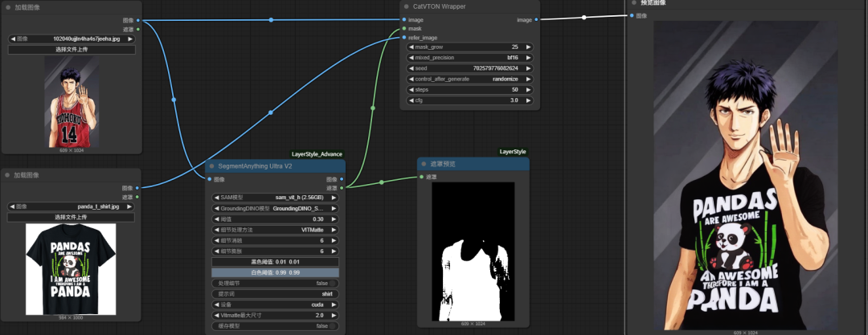Click 选择文件上传 in the top 加载图像 node
Image resolution: width=868 pixels, height=335 pixels.
point(72,50)
